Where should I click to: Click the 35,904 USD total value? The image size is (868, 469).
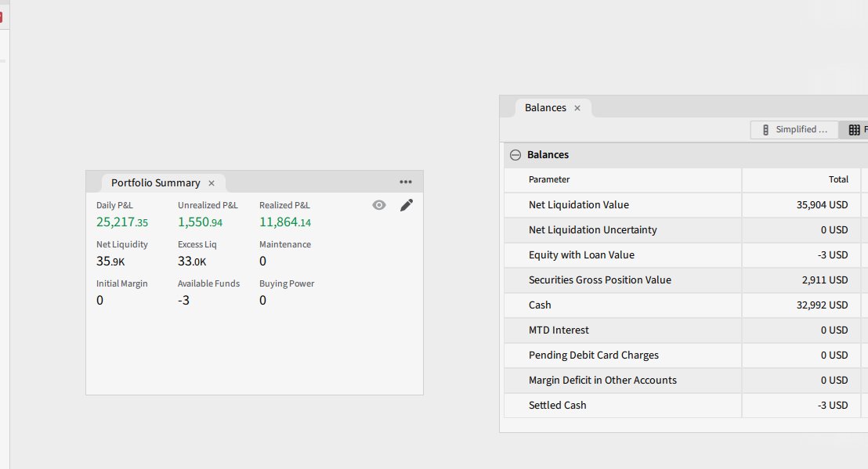click(822, 204)
